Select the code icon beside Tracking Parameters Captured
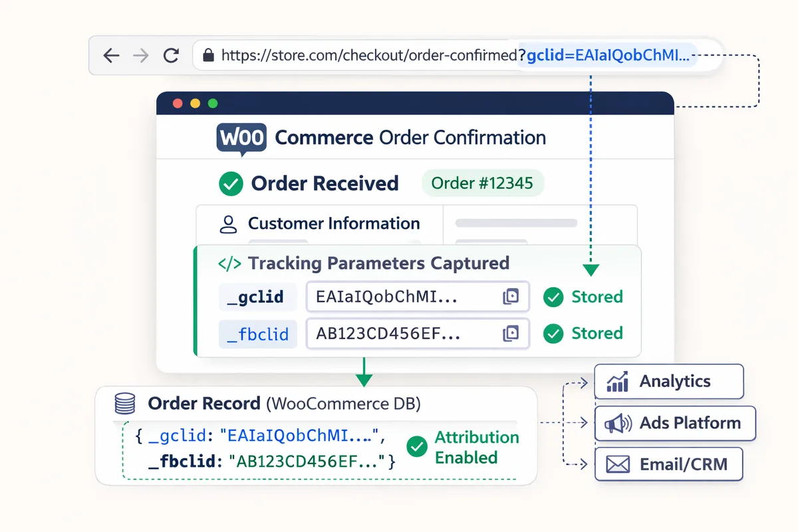 (x=229, y=263)
